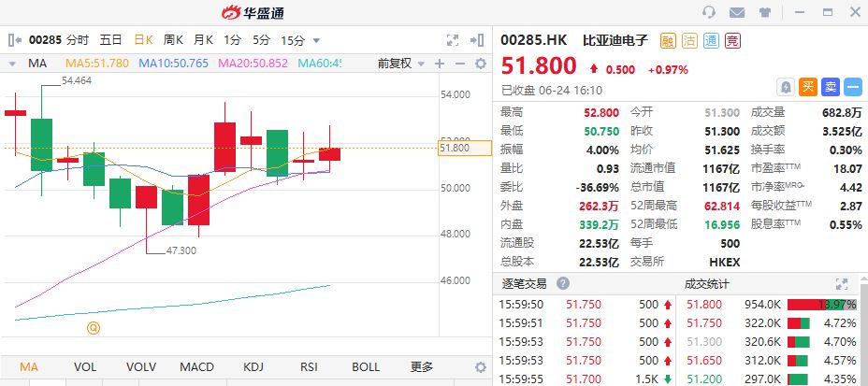Set a price alert with the bell icon
Screen dimensions: 868x386
point(786,87)
